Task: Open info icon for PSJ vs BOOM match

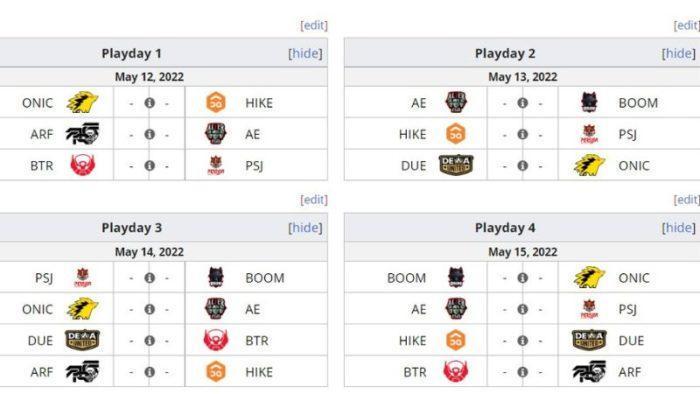Action: (150, 278)
